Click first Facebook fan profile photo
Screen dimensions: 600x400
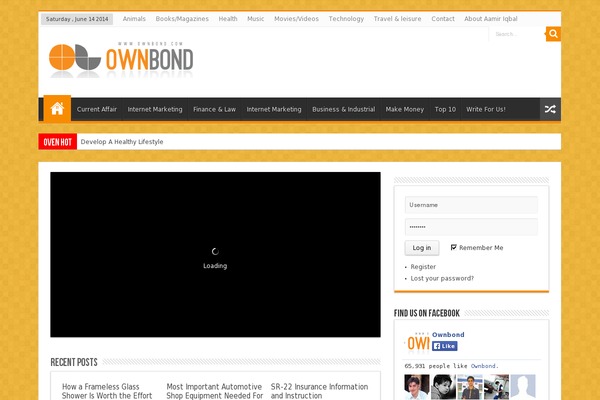[417, 387]
